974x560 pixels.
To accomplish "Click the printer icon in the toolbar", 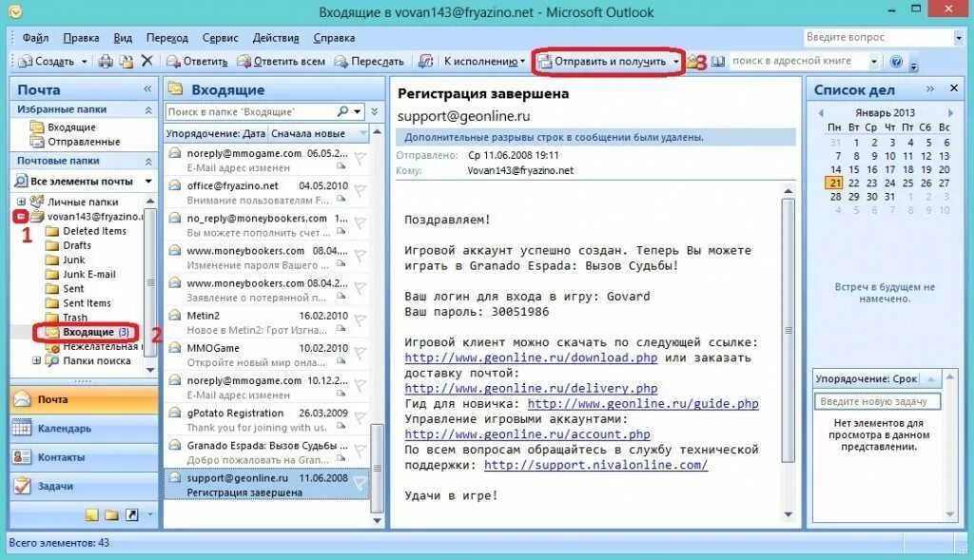I will click(107, 61).
